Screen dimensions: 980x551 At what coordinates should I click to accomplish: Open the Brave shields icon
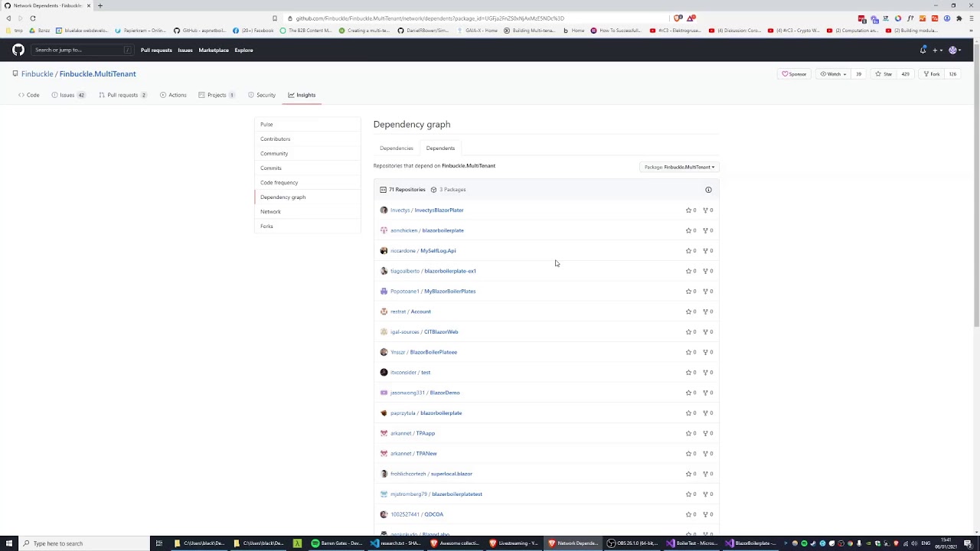[678, 18]
